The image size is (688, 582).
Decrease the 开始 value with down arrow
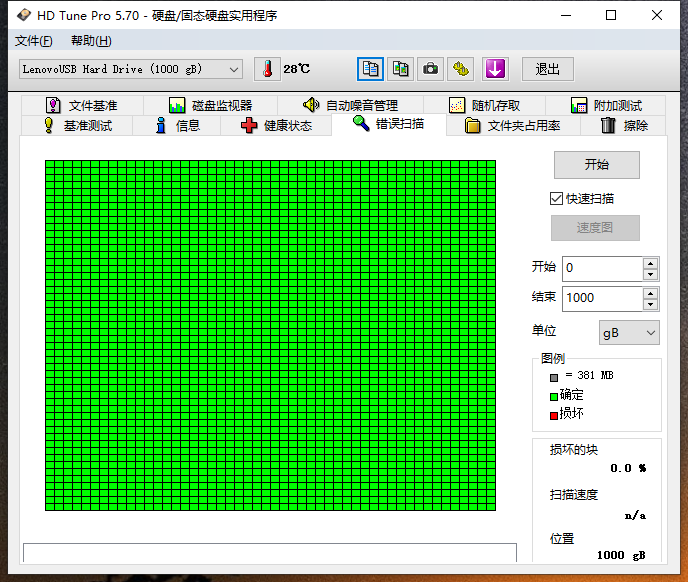coord(650,275)
